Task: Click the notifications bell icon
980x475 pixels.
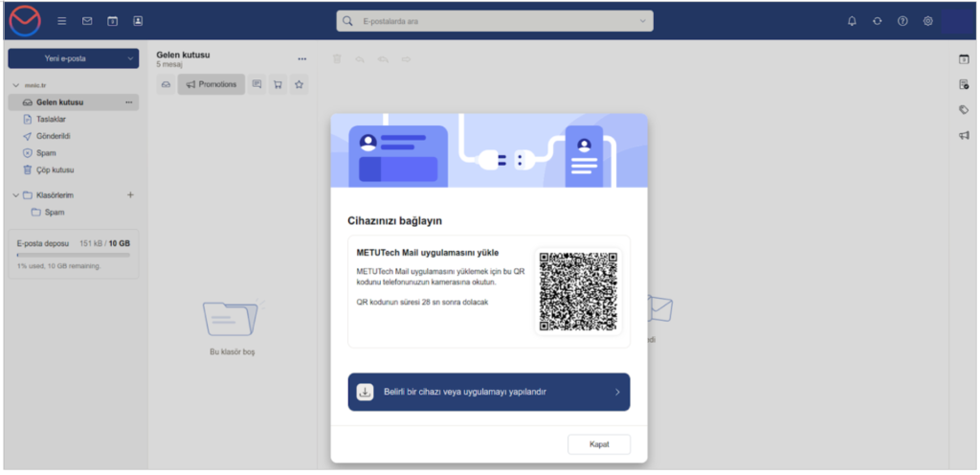Action: click(852, 21)
